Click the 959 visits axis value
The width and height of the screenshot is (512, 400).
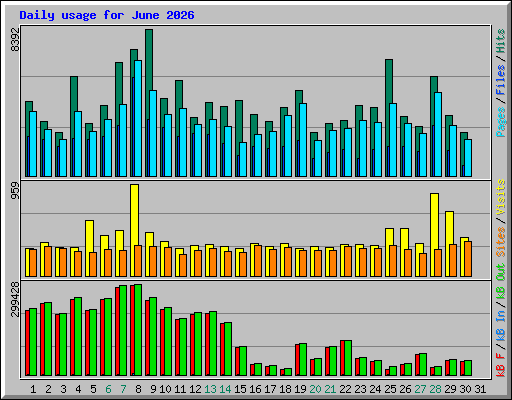coord(15,190)
